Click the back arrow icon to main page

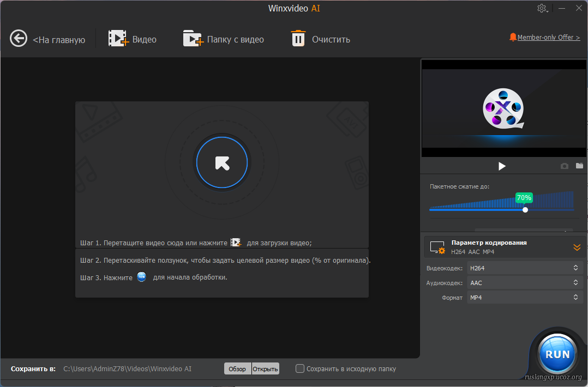[19, 39]
